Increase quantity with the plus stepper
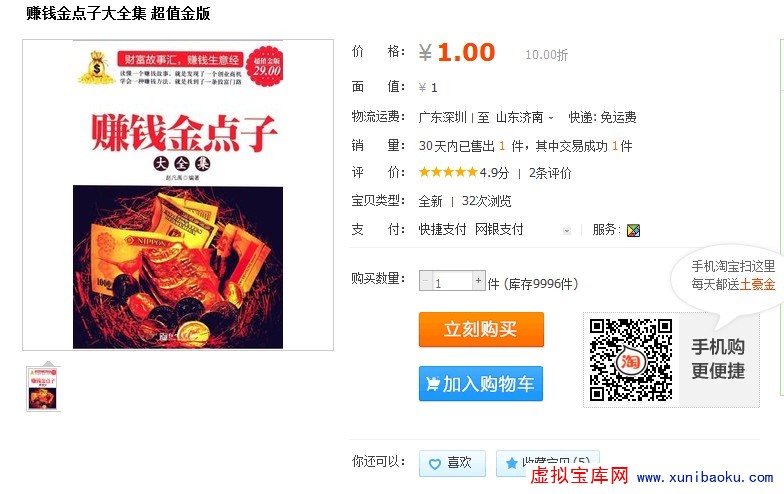This screenshot has width=784, height=494. point(478,281)
